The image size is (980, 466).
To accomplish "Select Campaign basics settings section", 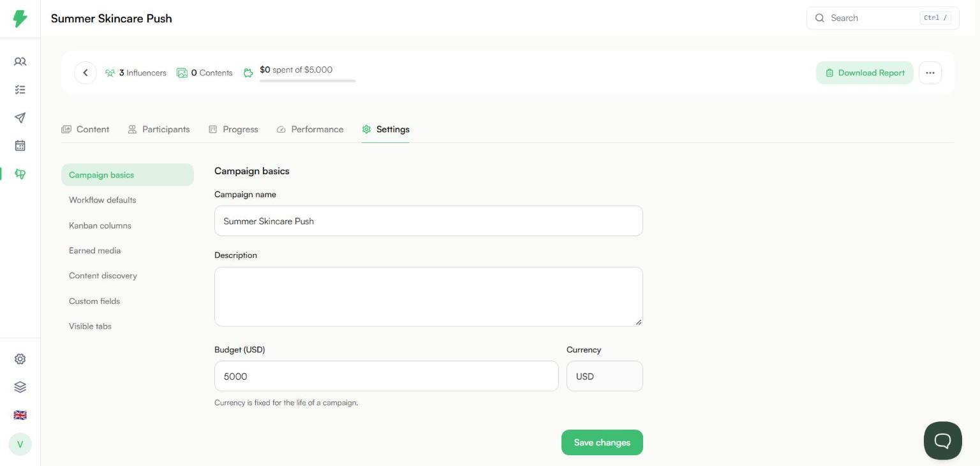I will click(x=128, y=175).
